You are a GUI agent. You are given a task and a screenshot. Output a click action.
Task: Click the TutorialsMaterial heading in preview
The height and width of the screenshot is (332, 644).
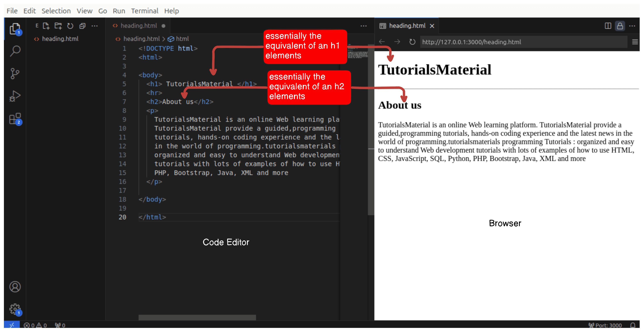[435, 70]
